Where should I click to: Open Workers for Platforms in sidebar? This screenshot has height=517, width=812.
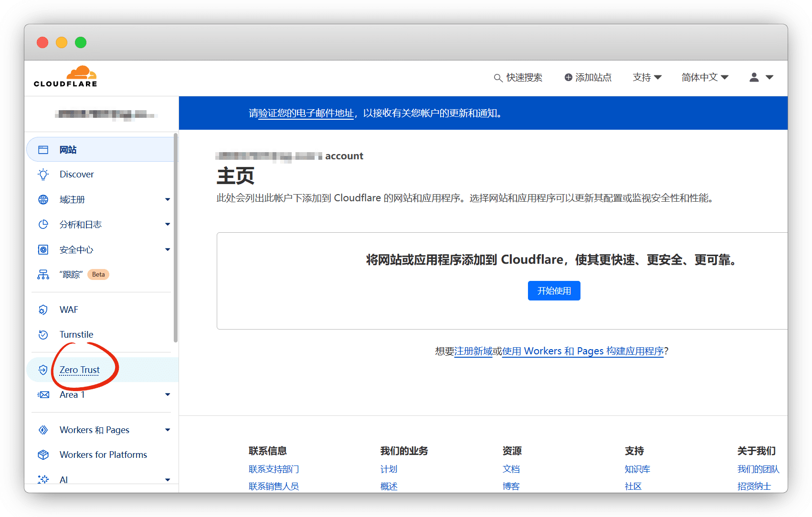(101, 455)
